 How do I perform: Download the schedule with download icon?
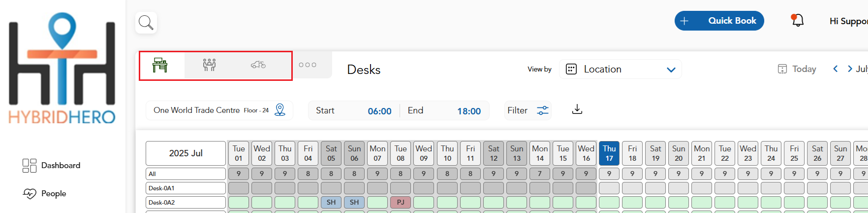pos(577,109)
